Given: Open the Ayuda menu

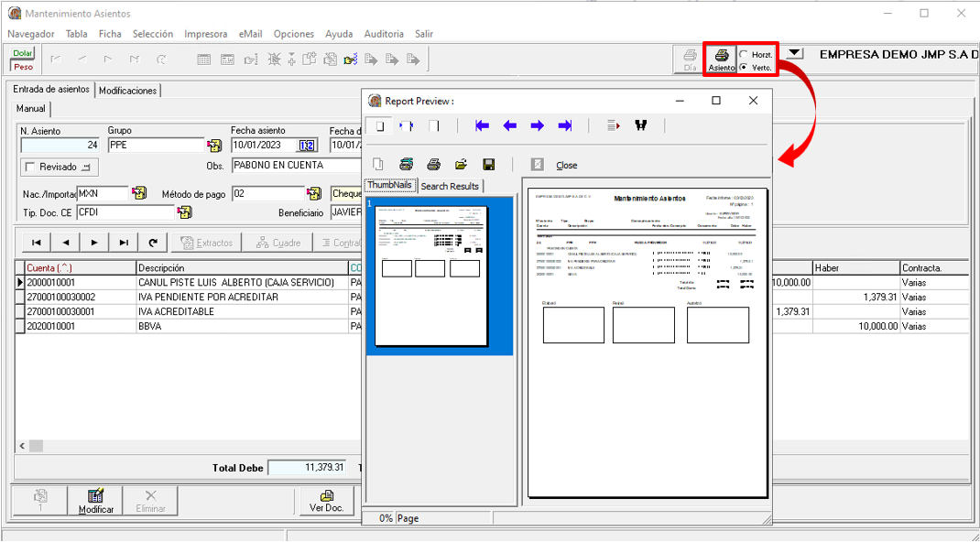Looking at the screenshot, I should 339,34.
